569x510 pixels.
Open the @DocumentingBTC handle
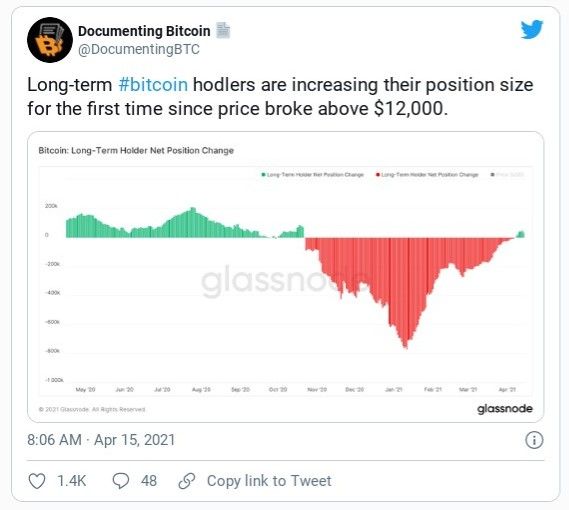click(x=139, y=49)
